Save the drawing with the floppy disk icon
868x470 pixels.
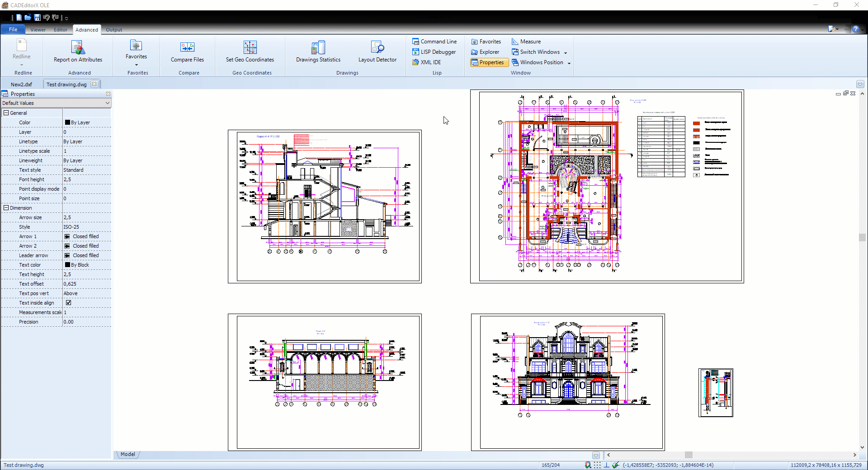pyautogui.click(x=37, y=18)
